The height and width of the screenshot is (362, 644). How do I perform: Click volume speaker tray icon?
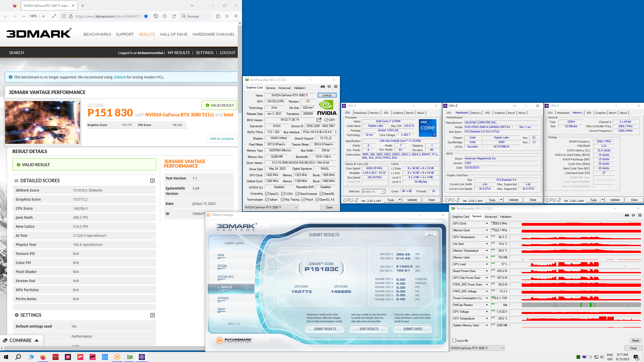(x=602, y=357)
